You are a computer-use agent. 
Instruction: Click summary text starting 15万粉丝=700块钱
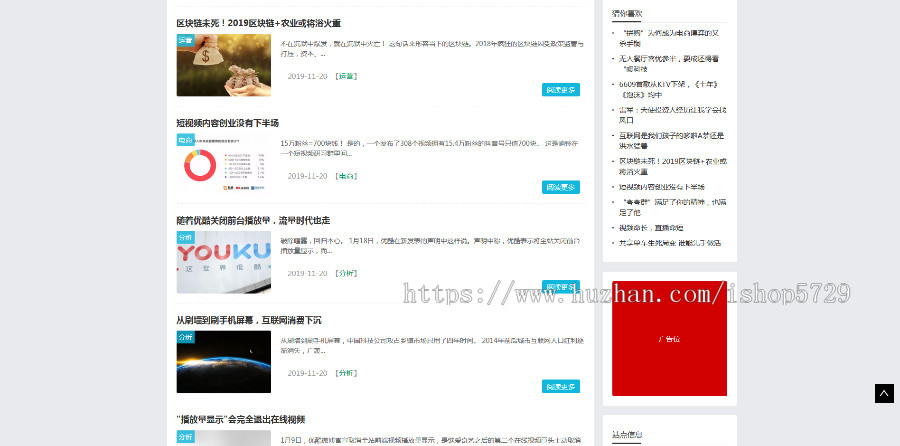pos(429,148)
